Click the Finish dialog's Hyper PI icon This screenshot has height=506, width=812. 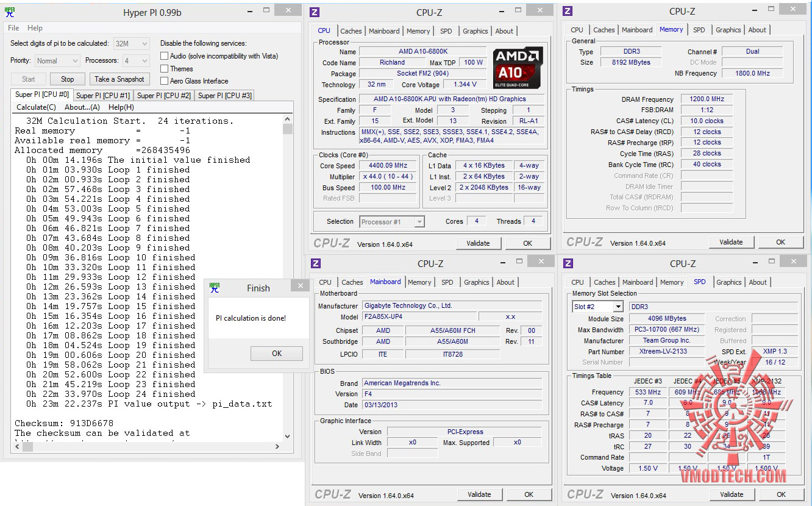point(215,288)
